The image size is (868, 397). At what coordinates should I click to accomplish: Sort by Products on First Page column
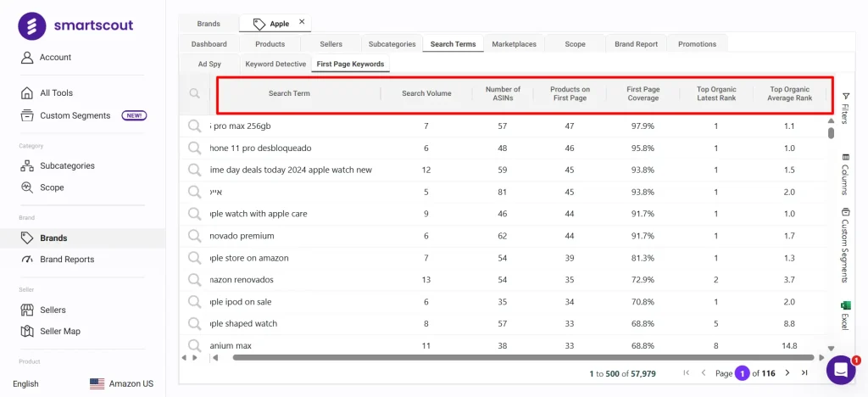pos(570,93)
